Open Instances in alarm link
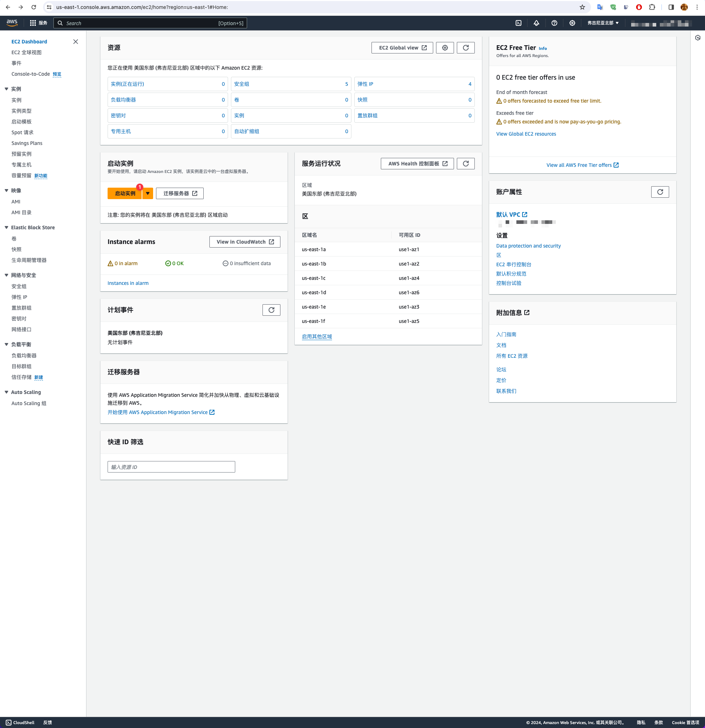705x728 pixels. point(128,283)
